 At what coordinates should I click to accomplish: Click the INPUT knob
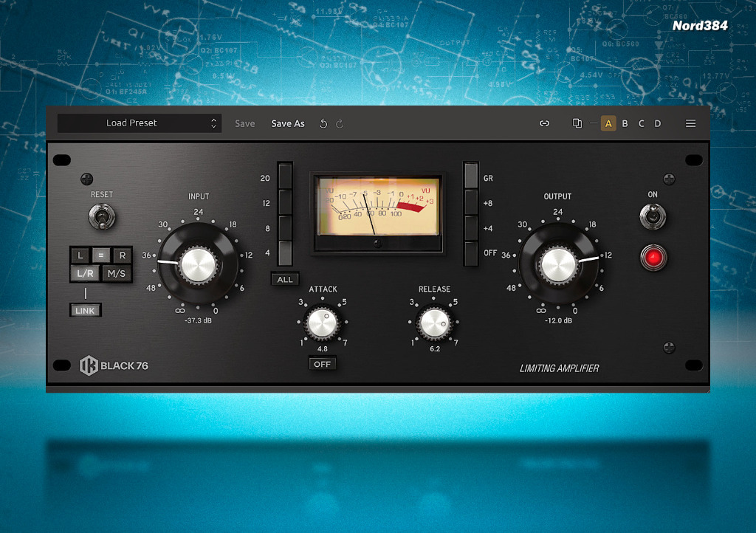tap(198, 264)
